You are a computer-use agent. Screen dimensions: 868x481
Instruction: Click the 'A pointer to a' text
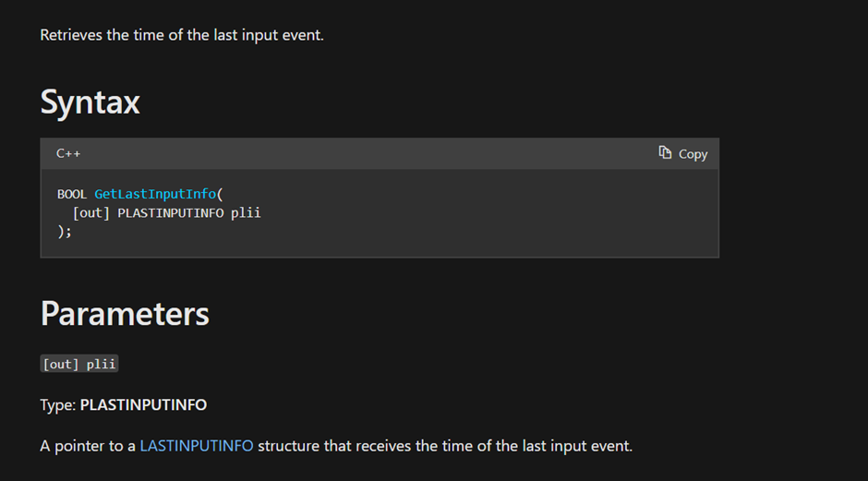tap(88, 446)
